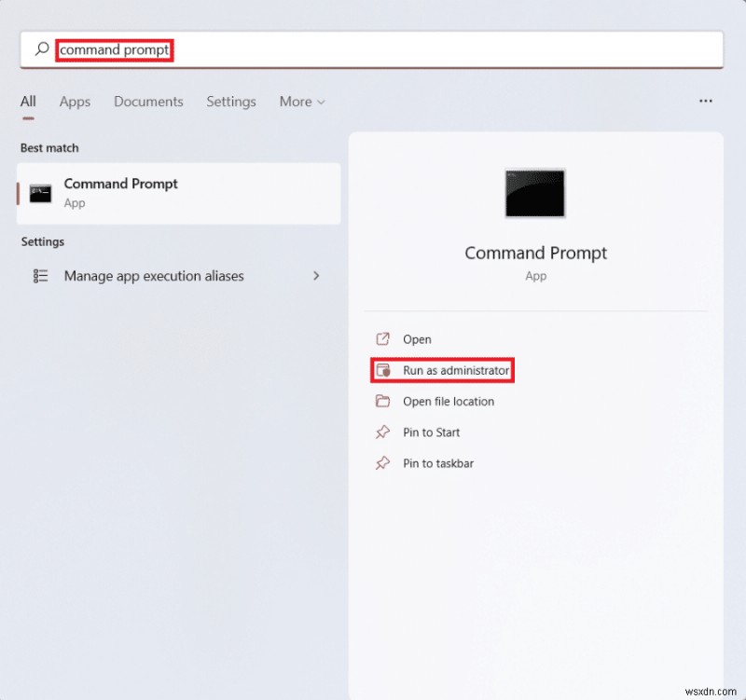This screenshot has height=700, width=746.
Task: Click the large Command Prompt preview icon
Action: tap(534, 193)
